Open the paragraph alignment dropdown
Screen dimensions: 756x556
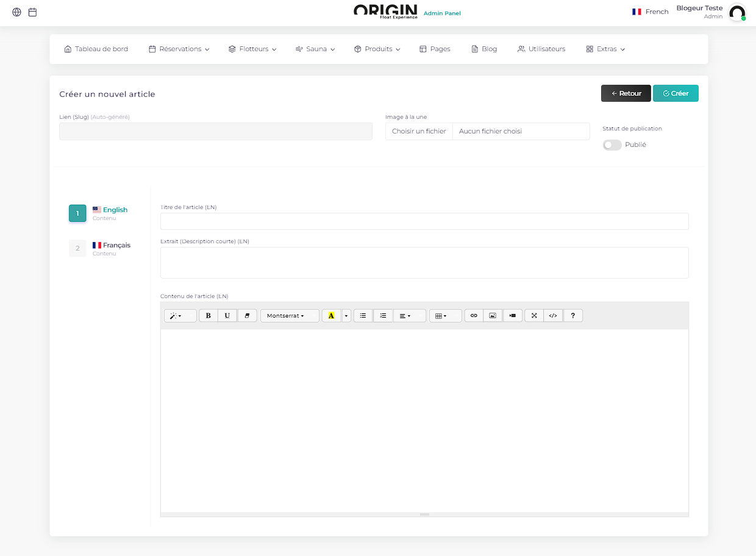coord(410,316)
